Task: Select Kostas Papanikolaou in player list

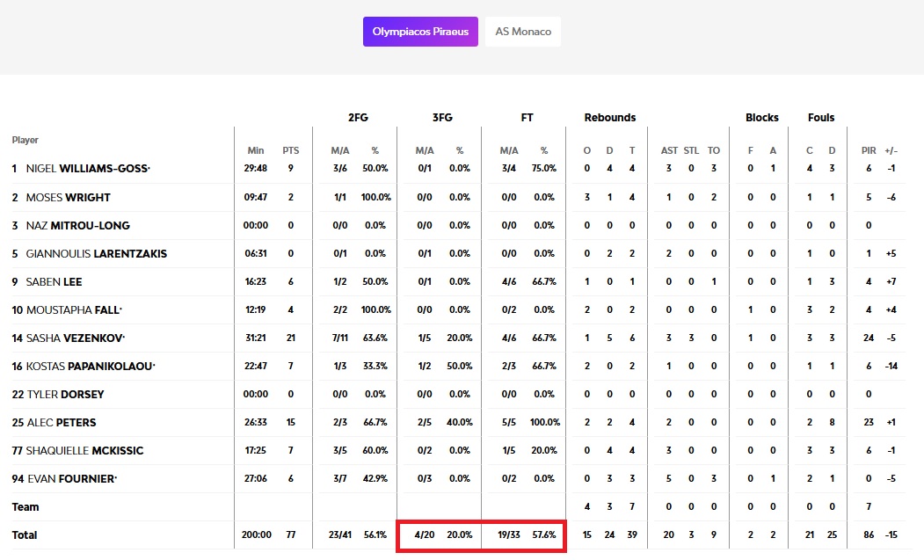Action: click(91, 367)
